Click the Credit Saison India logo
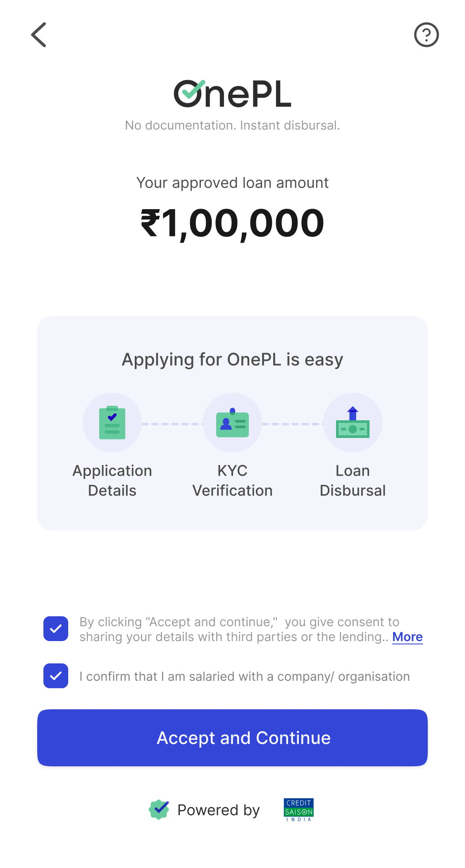The image size is (465, 868). (298, 809)
